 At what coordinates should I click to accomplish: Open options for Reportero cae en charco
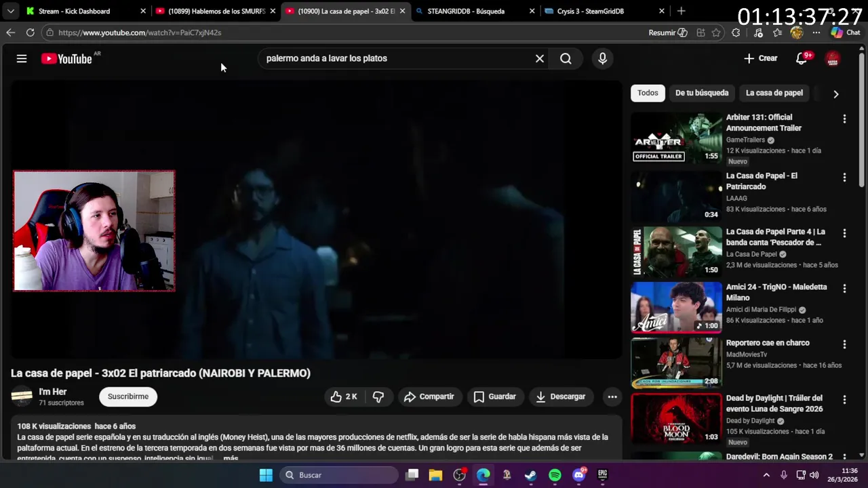coord(844,344)
